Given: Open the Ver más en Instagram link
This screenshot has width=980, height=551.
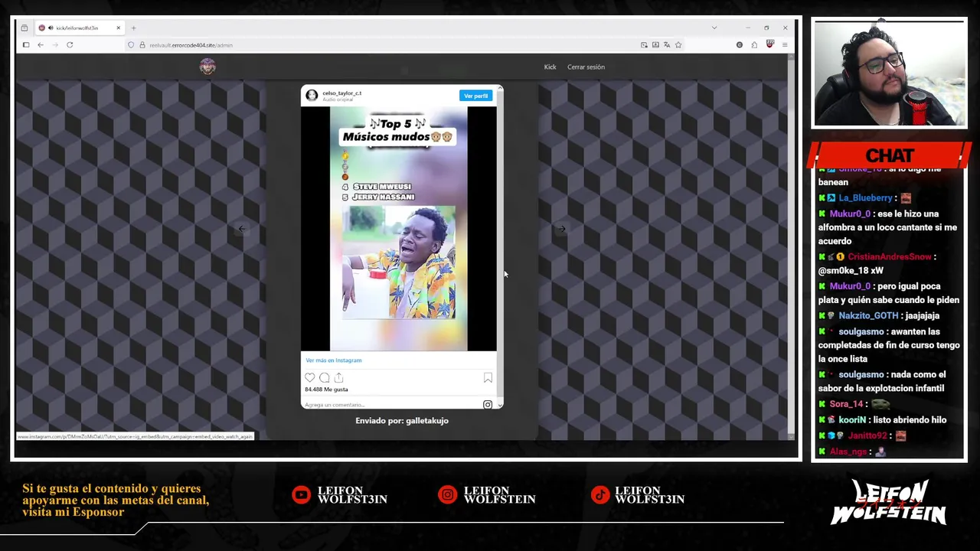Looking at the screenshot, I should 334,360.
